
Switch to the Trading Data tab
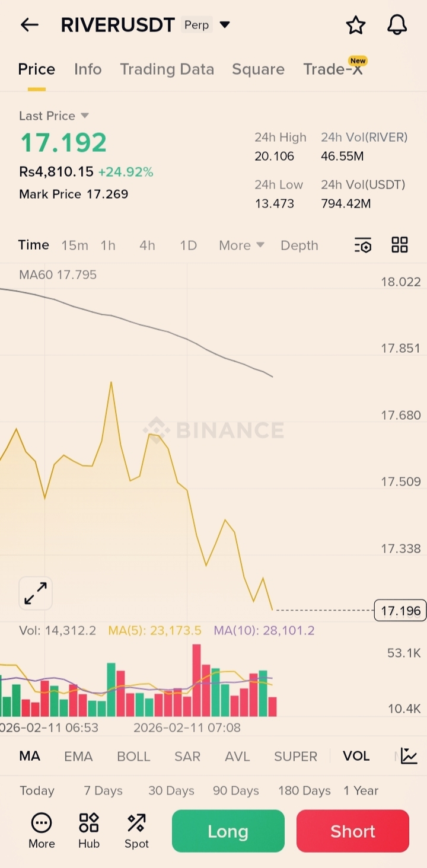click(167, 69)
